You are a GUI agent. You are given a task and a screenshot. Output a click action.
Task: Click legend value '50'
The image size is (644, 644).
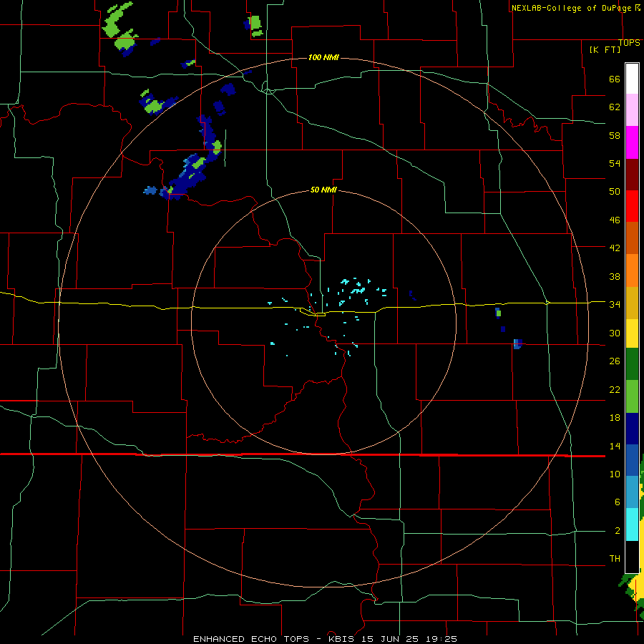click(615, 192)
